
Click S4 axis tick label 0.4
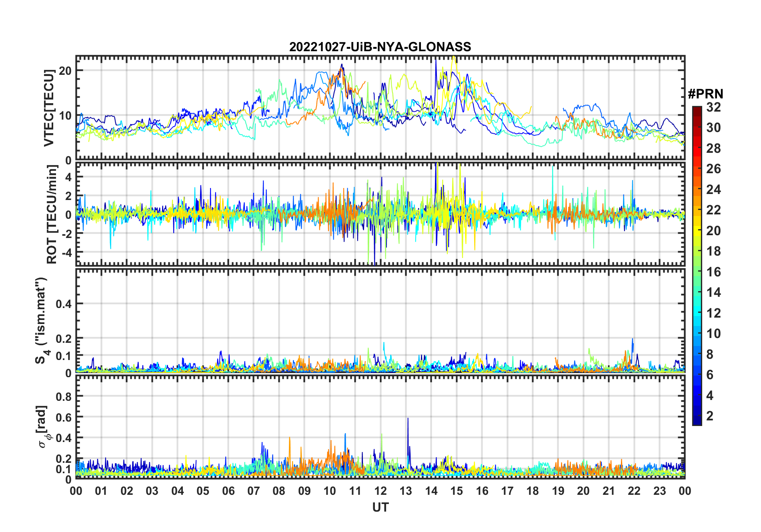click(64, 304)
